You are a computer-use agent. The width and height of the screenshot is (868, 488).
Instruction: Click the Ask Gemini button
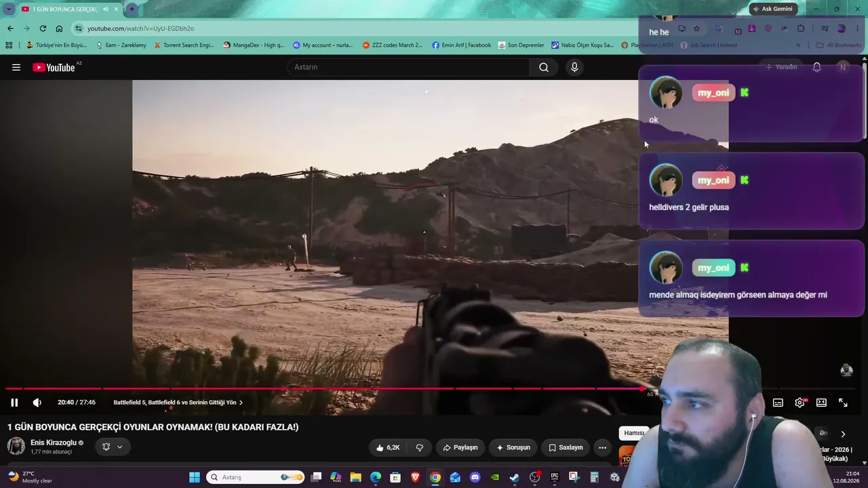tap(772, 9)
